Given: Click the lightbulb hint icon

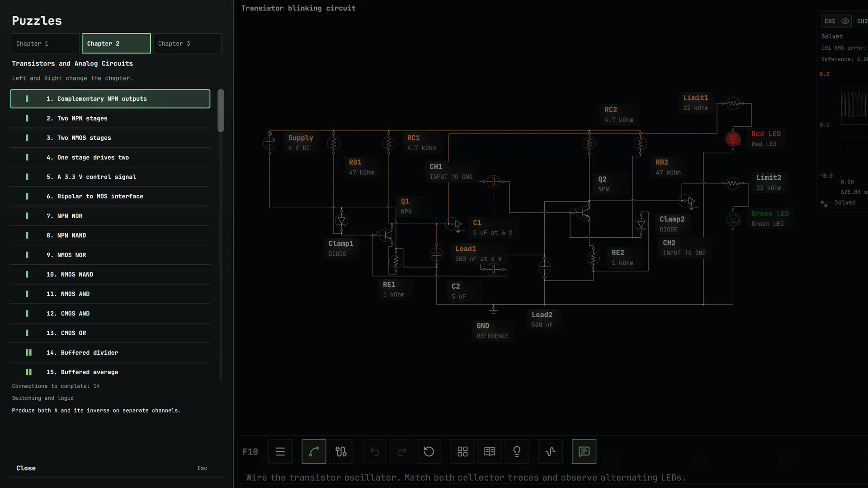Looking at the screenshot, I should pos(517,451).
